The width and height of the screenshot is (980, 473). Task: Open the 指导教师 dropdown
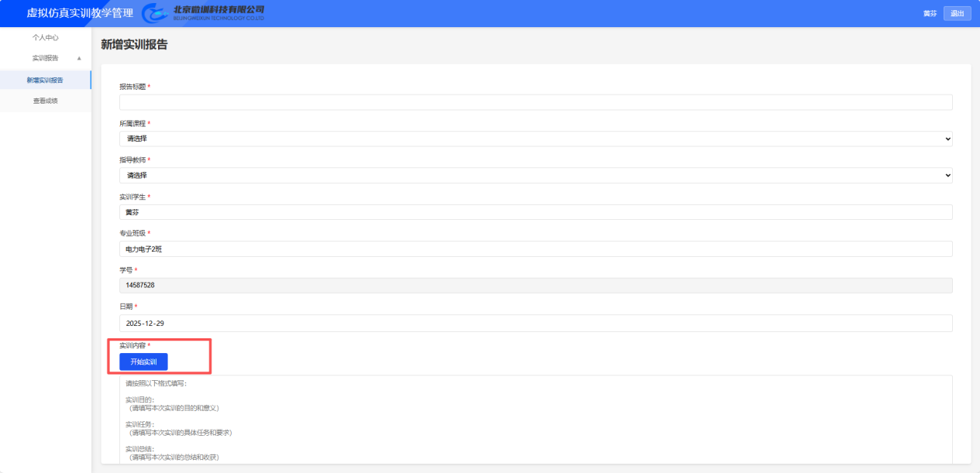pyautogui.click(x=535, y=176)
